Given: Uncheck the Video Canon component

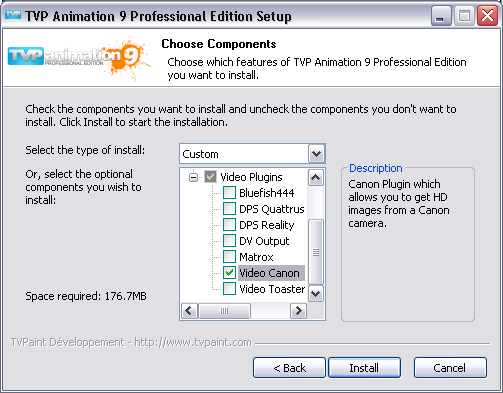Looking at the screenshot, I should point(229,273).
